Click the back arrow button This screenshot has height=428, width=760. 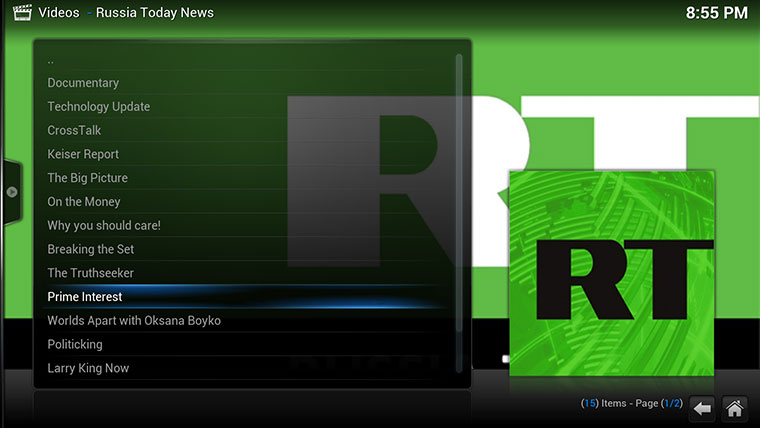click(701, 409)
